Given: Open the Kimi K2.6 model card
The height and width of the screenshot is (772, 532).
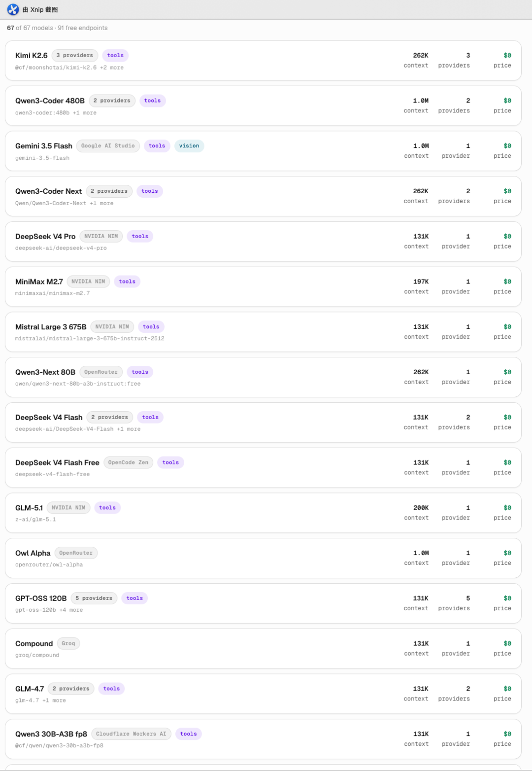Looking at the screenshot, I should 263,60.
